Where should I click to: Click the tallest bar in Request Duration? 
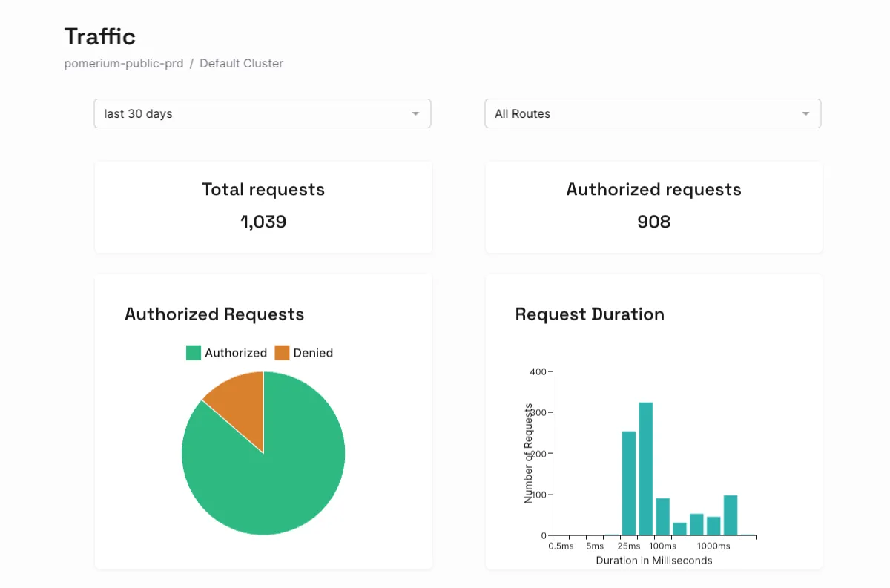point(645,467)
